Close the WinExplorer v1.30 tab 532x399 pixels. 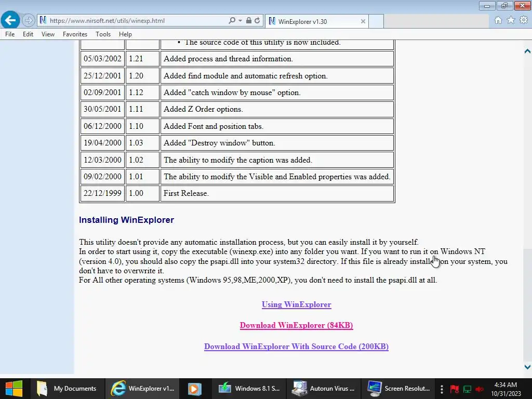click(363, 21)
